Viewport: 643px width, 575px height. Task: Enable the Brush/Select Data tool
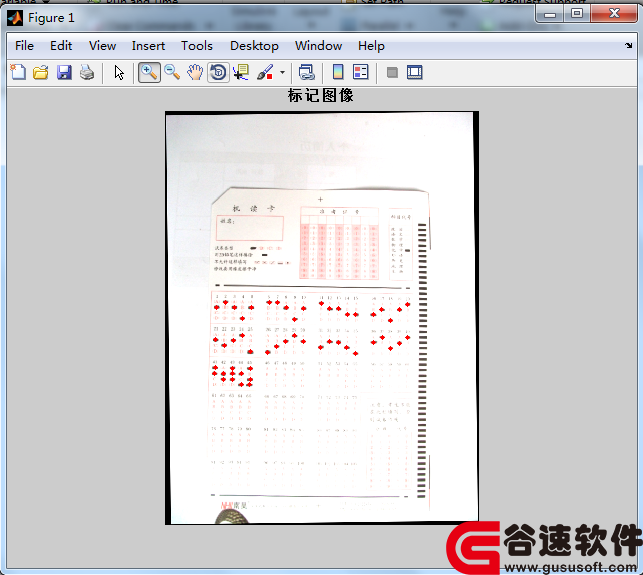265,72
